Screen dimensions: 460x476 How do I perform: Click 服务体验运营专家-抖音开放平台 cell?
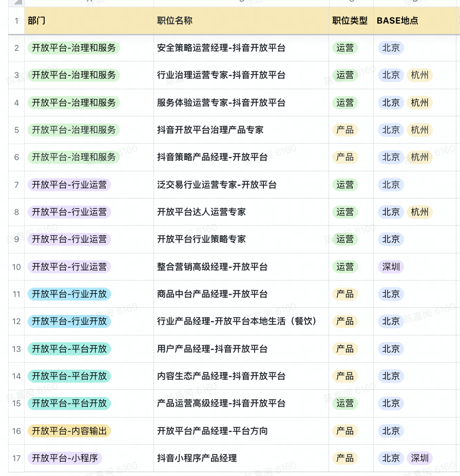click(241, 103)
